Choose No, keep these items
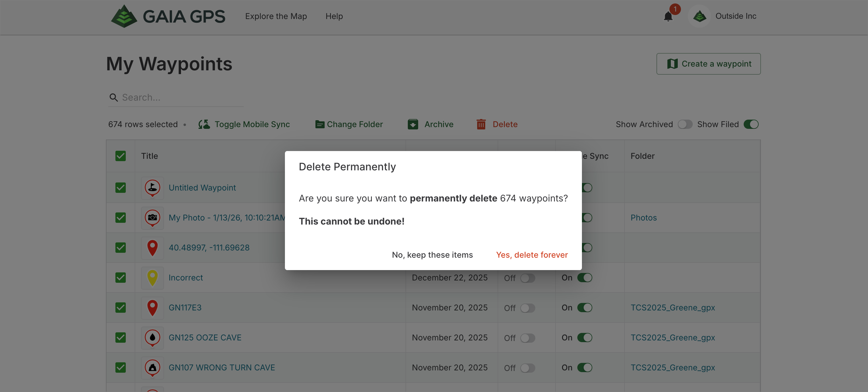 (x=432, y=255)
